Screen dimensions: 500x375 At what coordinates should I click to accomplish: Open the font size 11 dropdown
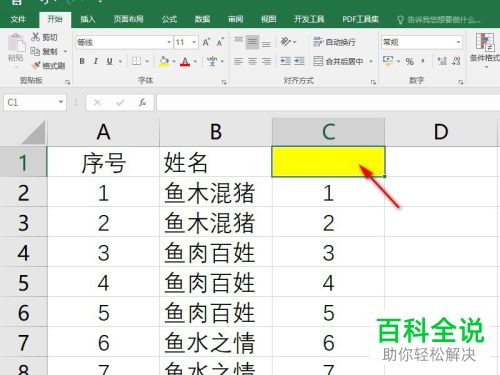[194, 42]
